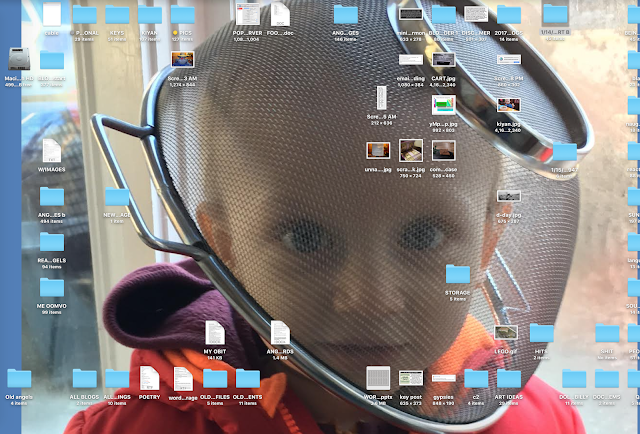Select the ANG...RDS document icon
The width and height of the screenshot is (640, 434).
(x=280, y=332)
